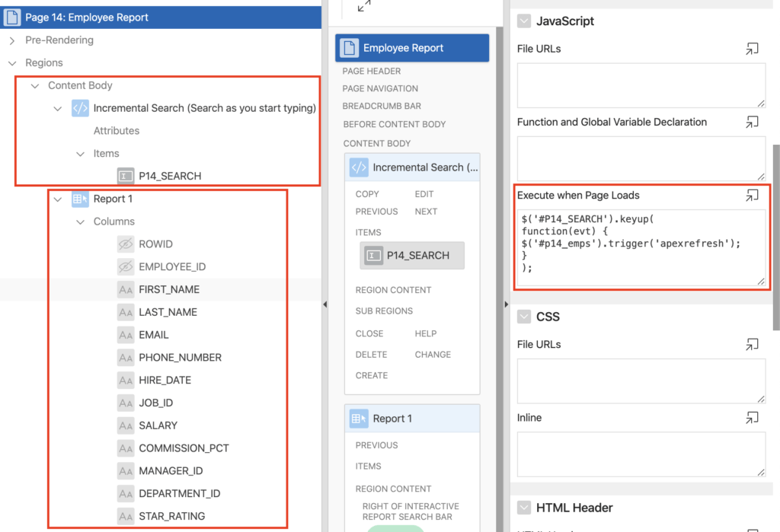
Task: Open code editor for CSS File URLs
Action: tap(752, 344)
